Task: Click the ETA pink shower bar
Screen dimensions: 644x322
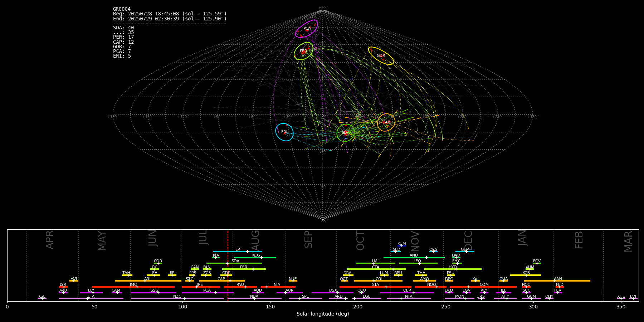Action: pos(91,298)
